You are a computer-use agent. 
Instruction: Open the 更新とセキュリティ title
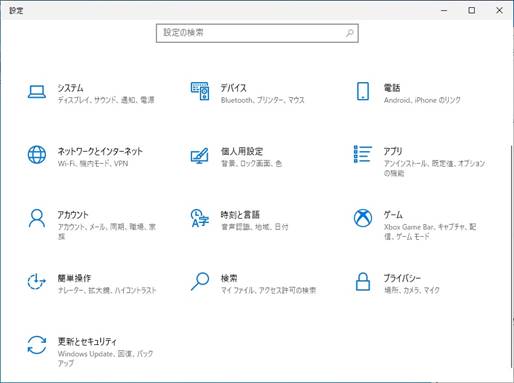pos(87,341)
